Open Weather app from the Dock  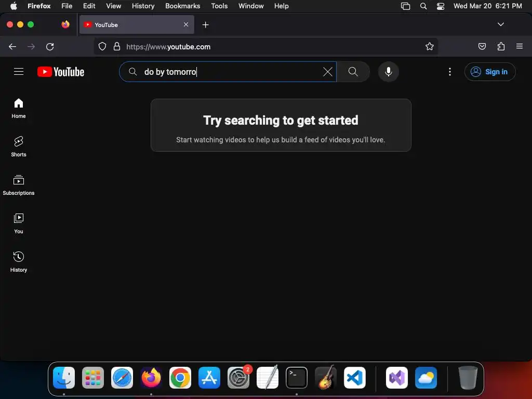click(x=426, y=378)
